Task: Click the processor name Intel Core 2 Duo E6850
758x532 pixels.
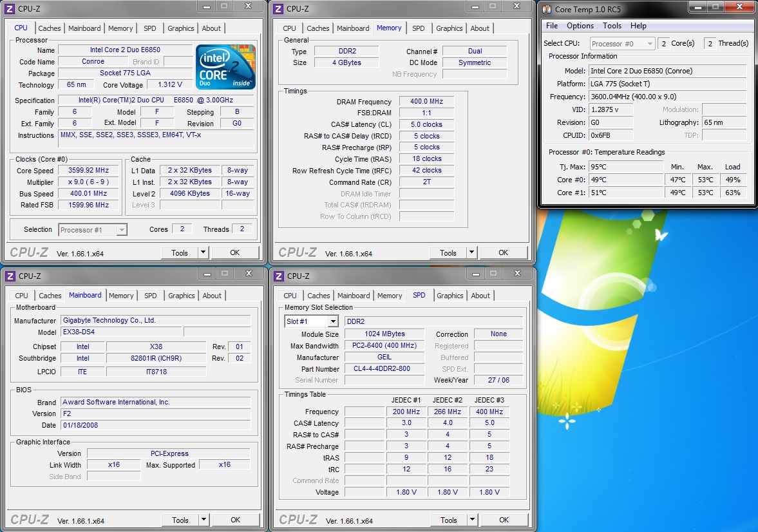Action: pos(125,50)
